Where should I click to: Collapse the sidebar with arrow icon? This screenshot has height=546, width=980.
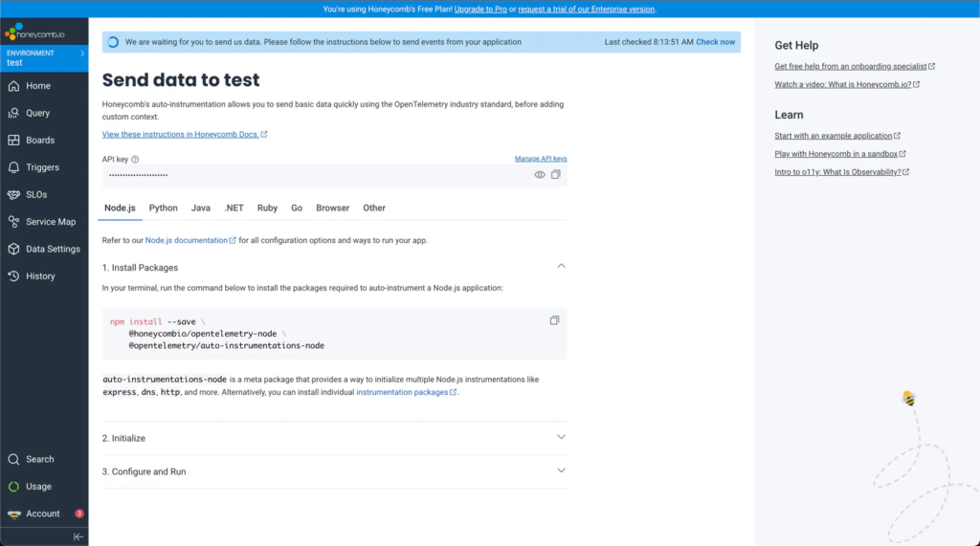[x=78, y=536]
